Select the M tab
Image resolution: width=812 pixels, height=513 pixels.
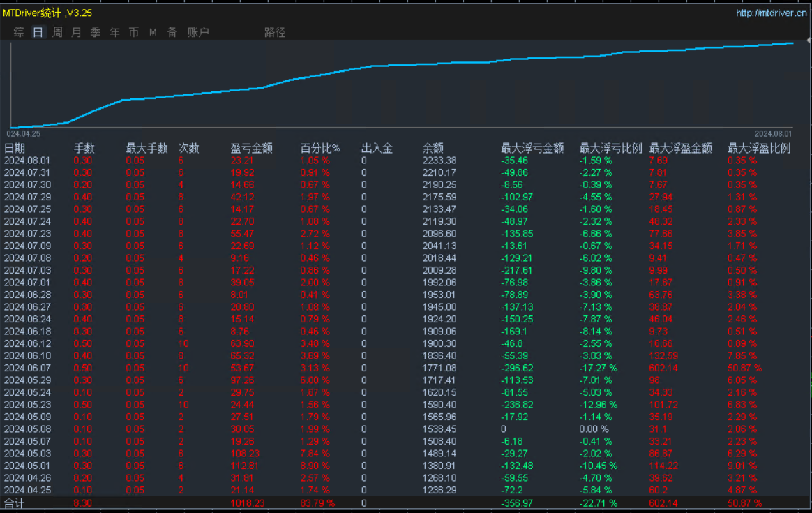pos(153,32)
